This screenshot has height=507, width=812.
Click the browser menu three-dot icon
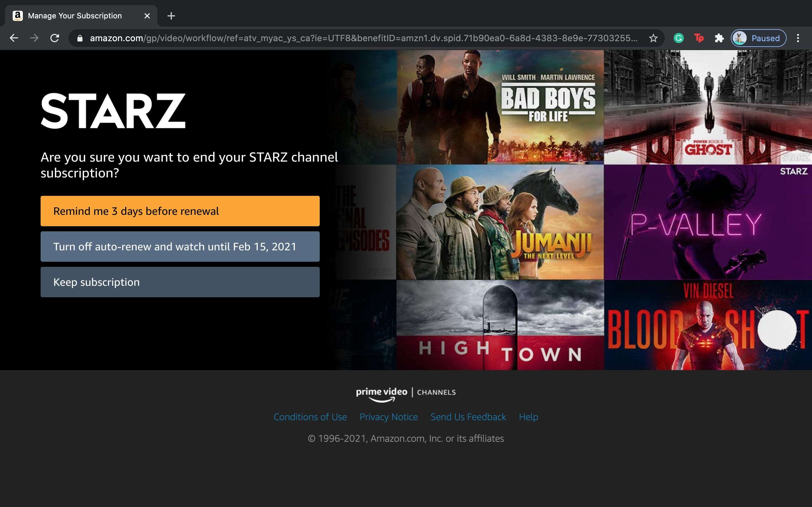(x=798, y=38)
